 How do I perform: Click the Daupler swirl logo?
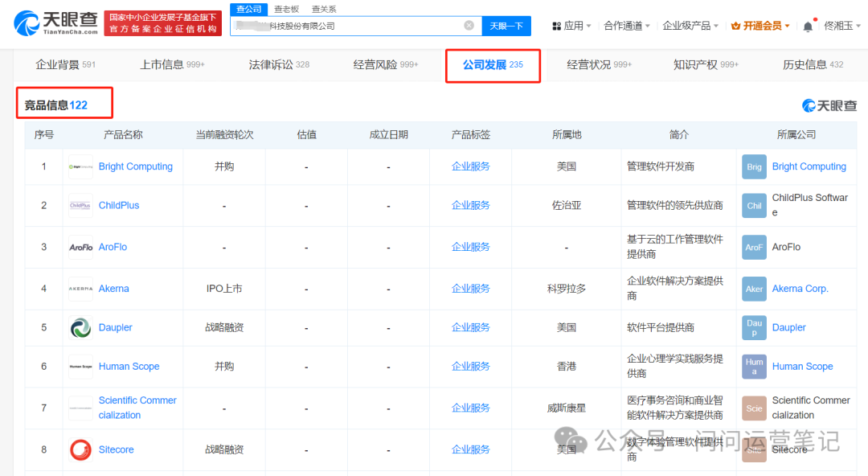[80, 327]
